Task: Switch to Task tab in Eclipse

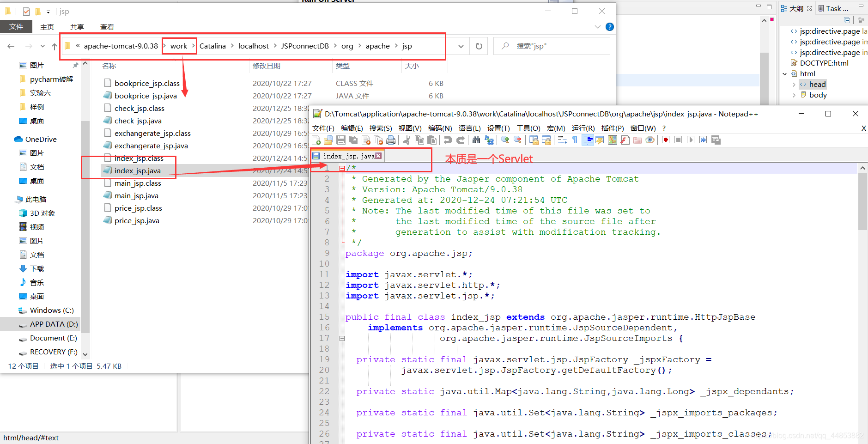Action: [833, 8]
